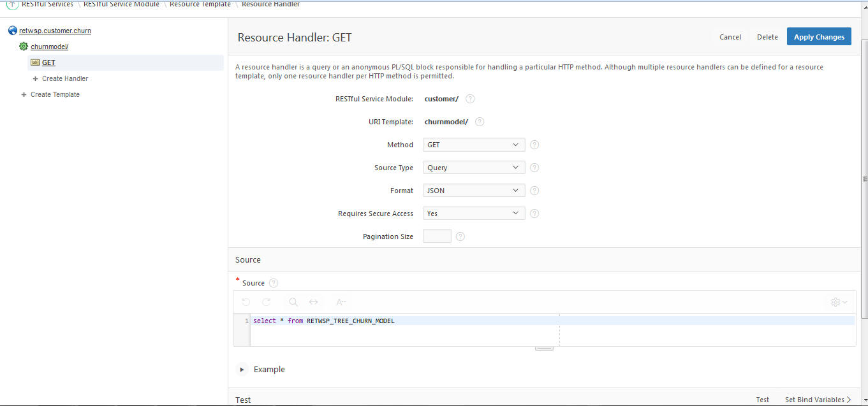Click Undo in the code editor toolbar
This screenshot has height=406, width=868.
point(246,302)
